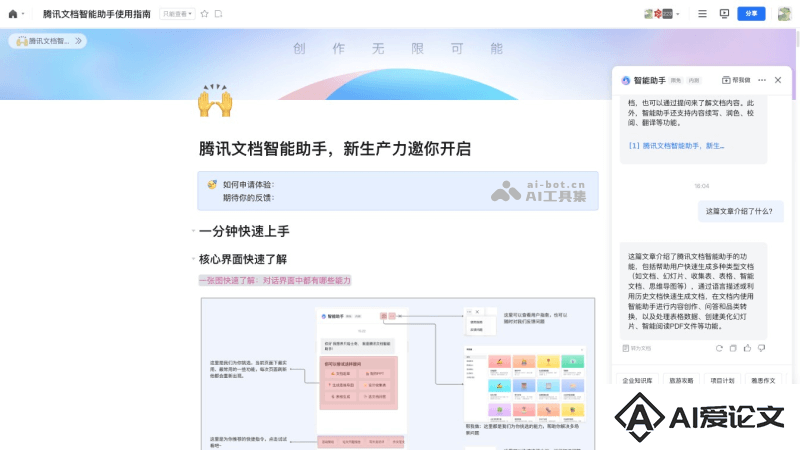Collapse the 一分钟快速上手 heading
The width and height of the screenshot is (800, 450).
[x=193, y=231]
